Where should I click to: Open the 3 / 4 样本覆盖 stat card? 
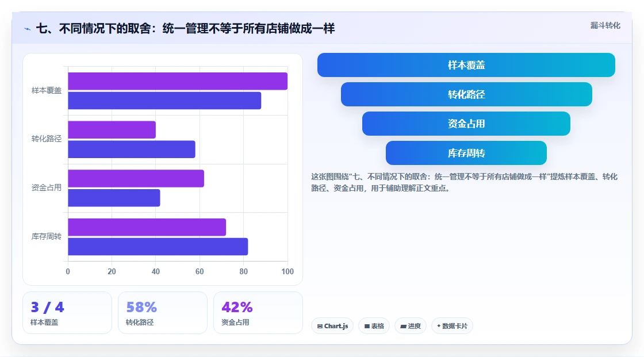pyautogui.click(x=67, y=313)
